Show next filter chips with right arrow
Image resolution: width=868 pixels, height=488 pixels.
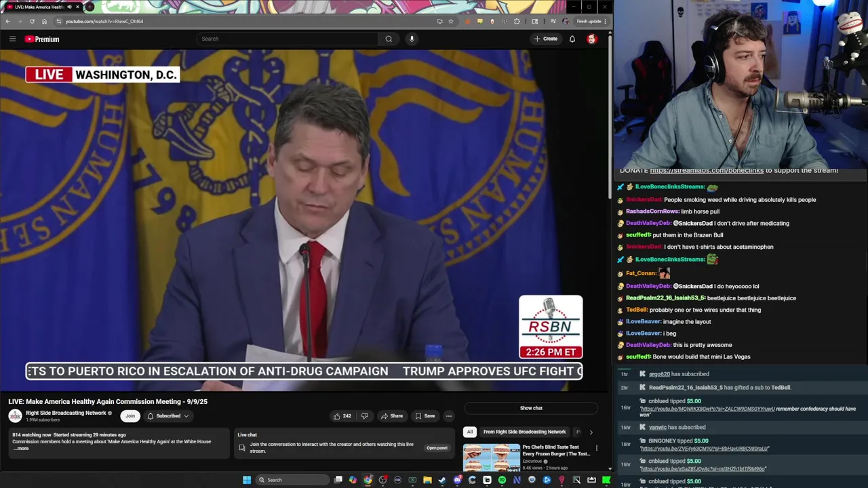pyautogui.click(x=591, y=432)
